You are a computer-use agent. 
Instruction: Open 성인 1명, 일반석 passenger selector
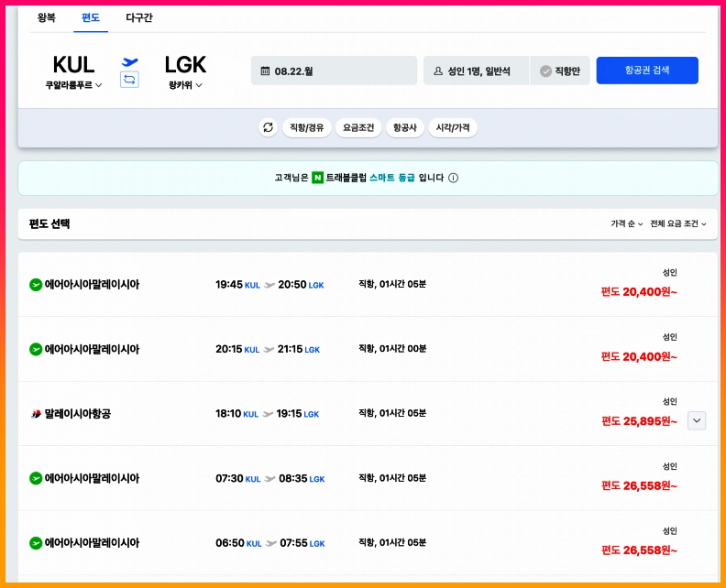tap(476, 71)
